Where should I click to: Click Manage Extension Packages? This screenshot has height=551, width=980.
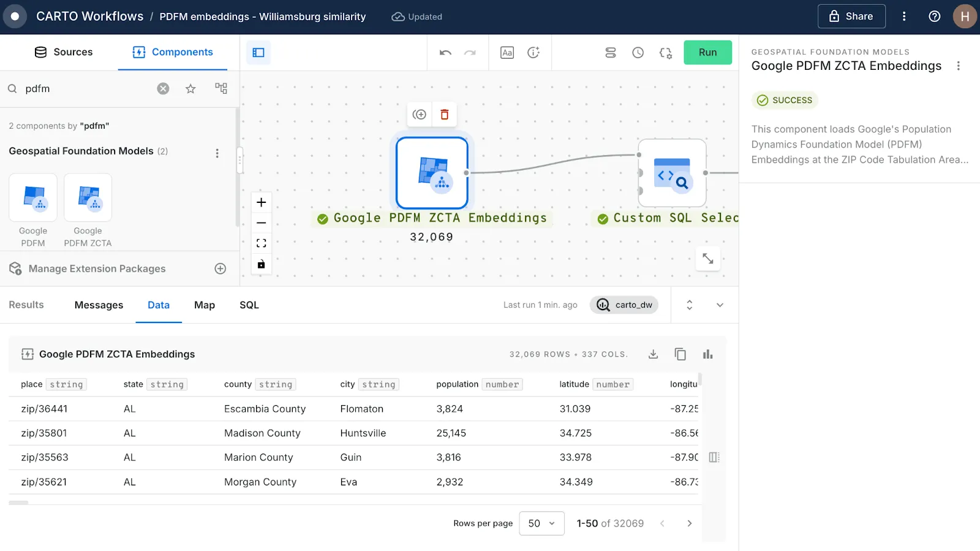[97, 268]
